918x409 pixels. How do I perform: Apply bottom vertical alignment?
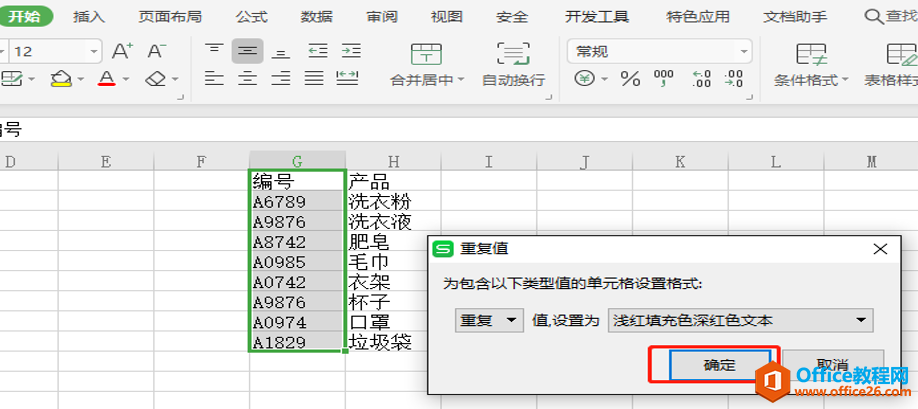point(282,51)
